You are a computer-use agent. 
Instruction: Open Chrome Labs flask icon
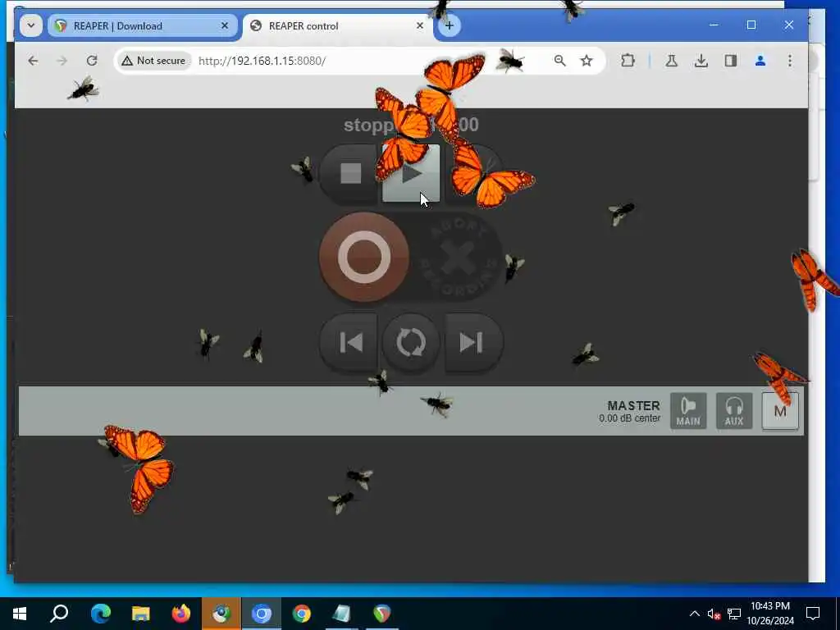(671, 61)
